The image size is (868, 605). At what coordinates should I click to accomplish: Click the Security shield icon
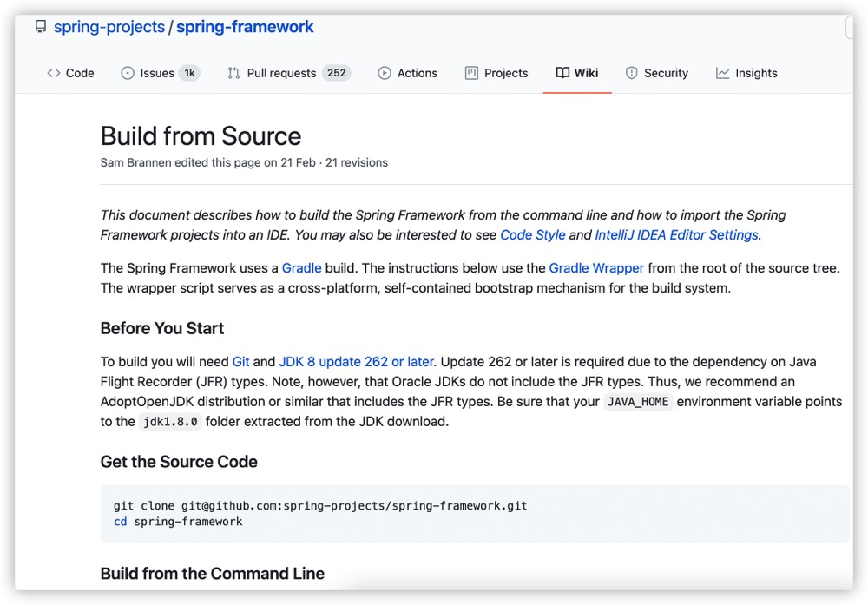[x=631, y=73]
